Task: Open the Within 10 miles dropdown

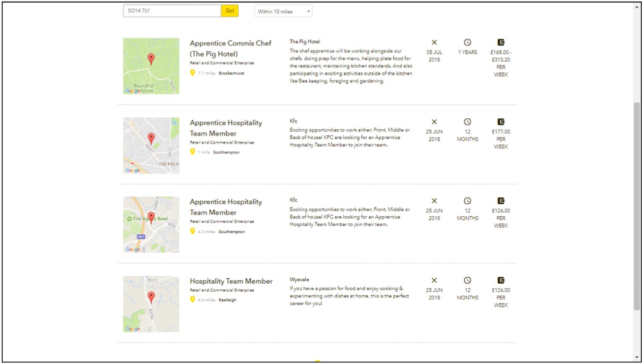Action: point(284,11)
